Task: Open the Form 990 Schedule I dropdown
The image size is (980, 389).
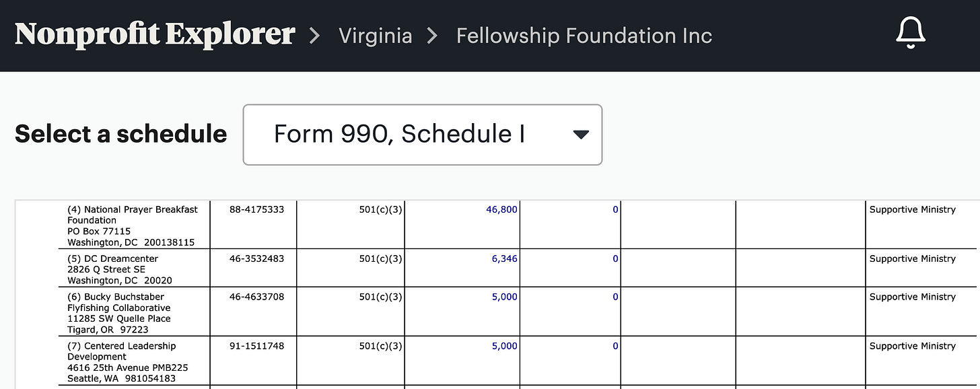Action: coord(423,135)
